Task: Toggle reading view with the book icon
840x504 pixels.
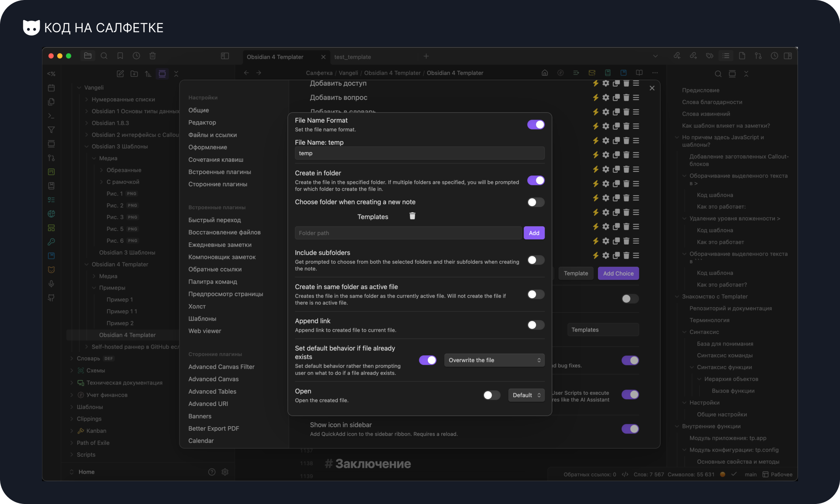Action: pos(639,73)
